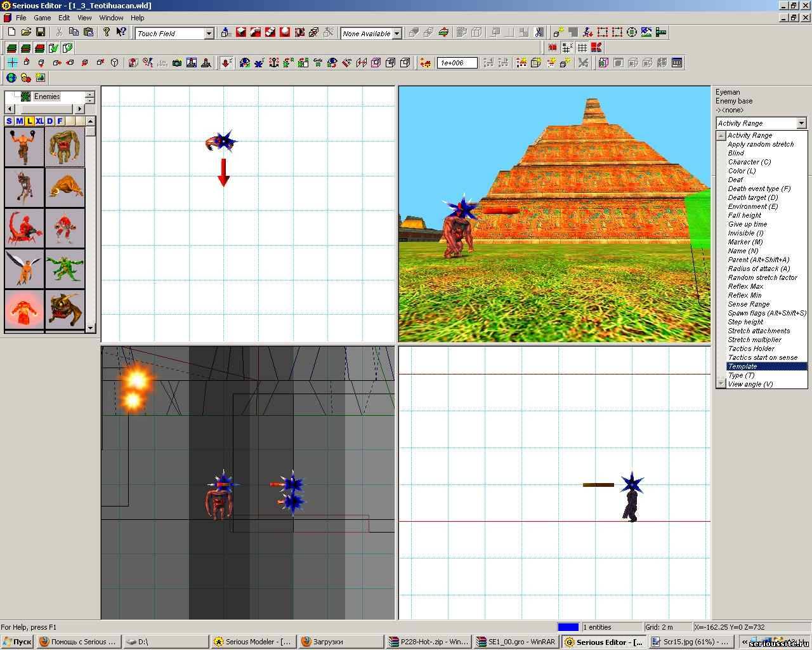
Task: Click the New document icon
Action: pyautogui.click(x=11, y=32)
